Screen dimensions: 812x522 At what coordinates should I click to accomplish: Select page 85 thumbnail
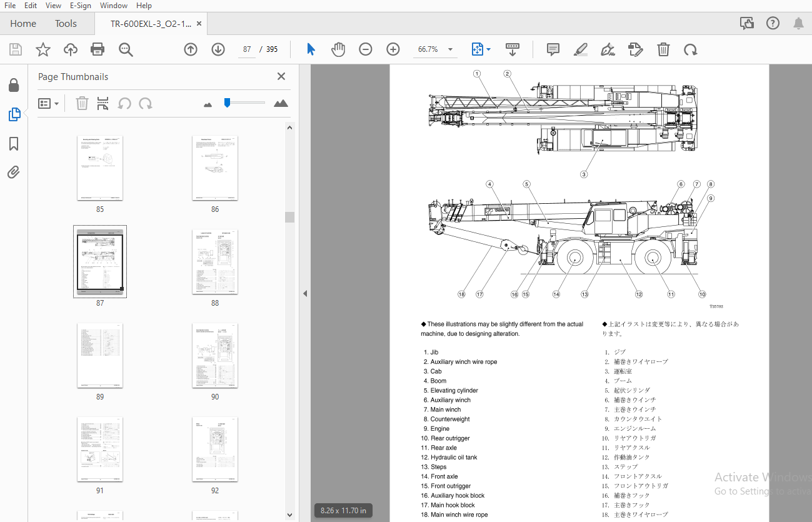coord(100,168)
